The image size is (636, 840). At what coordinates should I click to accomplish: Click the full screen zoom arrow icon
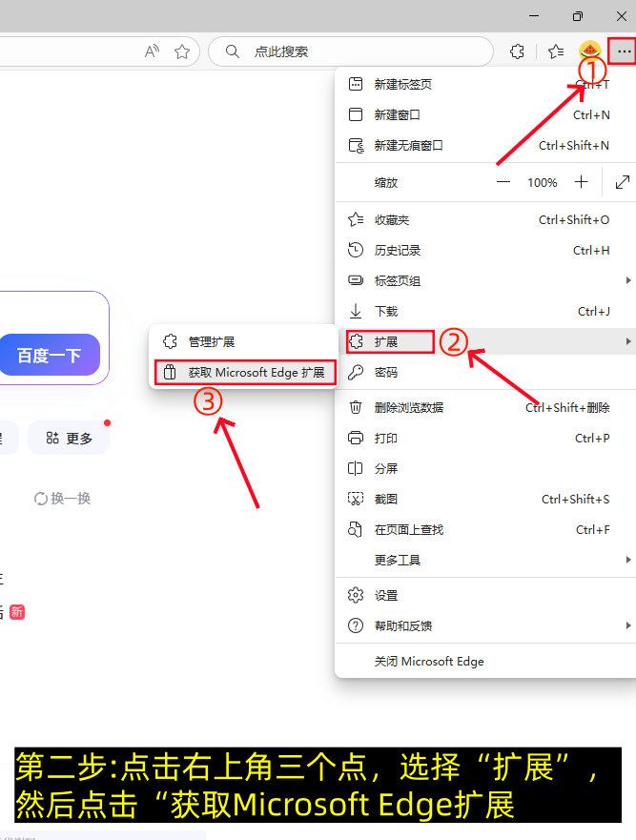point(622,182)
